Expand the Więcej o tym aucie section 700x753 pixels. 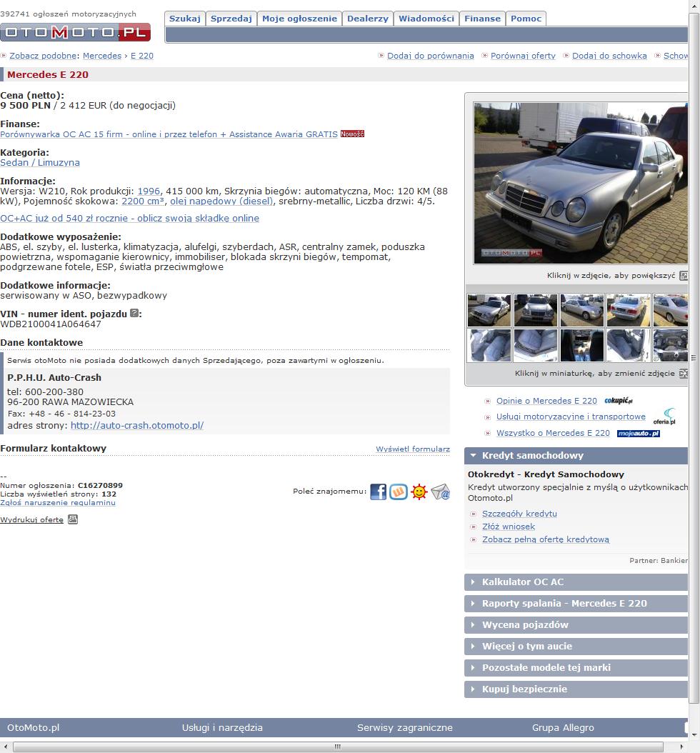(576, 647)
